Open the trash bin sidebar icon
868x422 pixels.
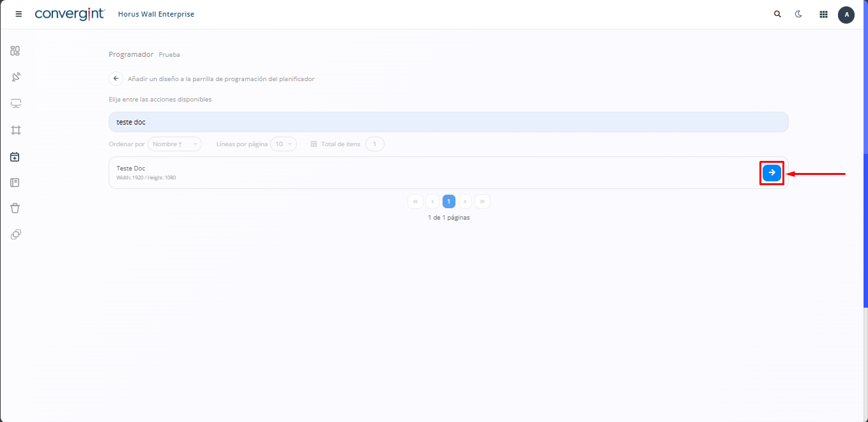click(15, 208)
